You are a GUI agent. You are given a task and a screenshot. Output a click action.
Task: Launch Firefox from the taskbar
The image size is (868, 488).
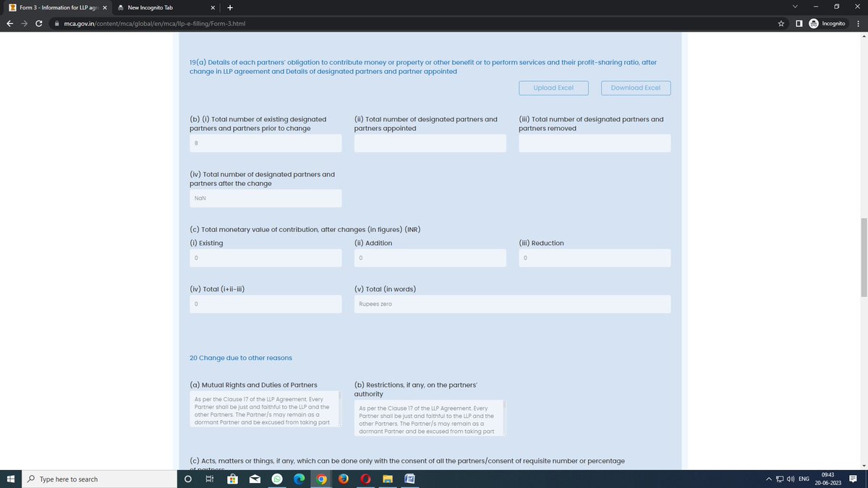tap(343, 479)
